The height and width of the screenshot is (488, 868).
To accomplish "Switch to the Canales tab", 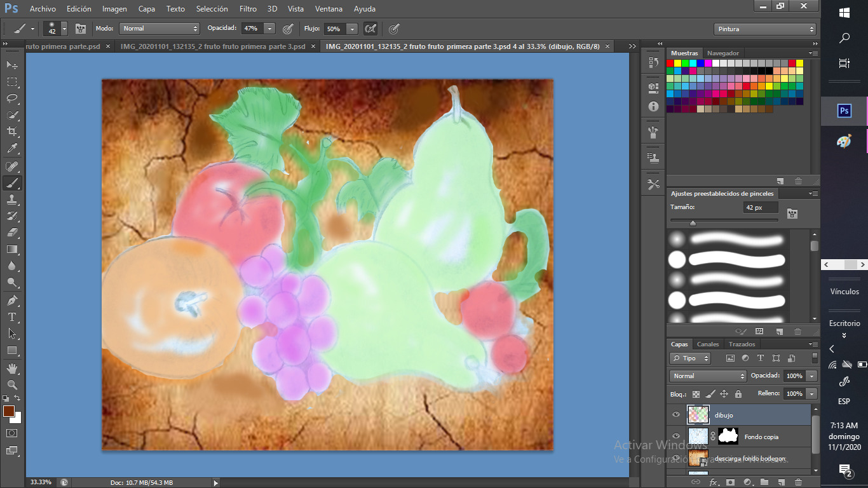I will pyautogui.click(x=708, y=344).
